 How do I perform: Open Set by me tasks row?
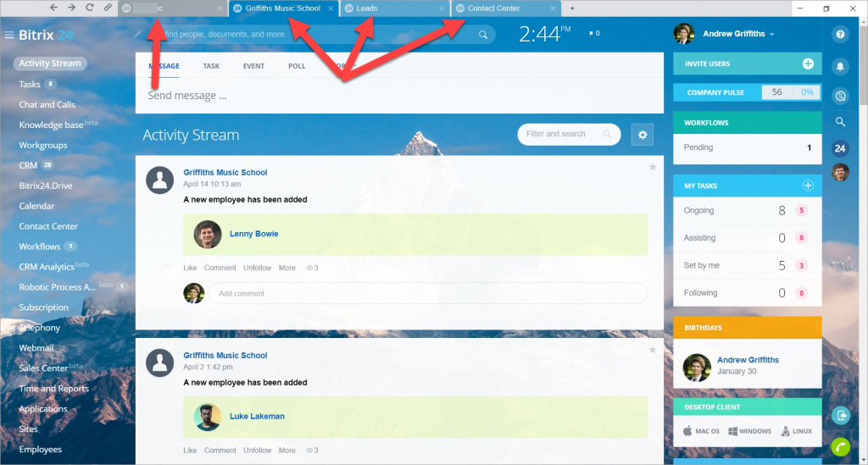[x=748, y=265]
